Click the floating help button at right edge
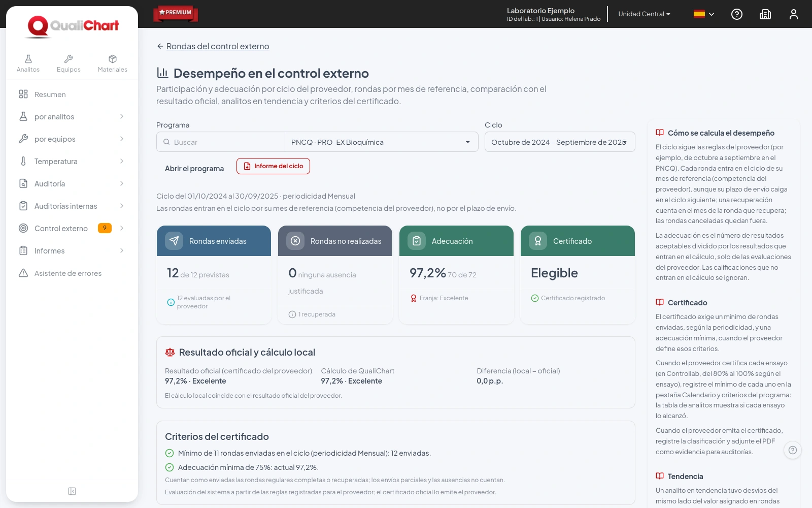 pos(793,450)
